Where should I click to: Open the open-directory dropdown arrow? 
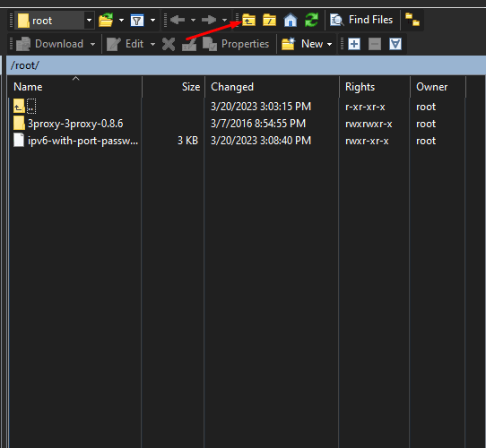[122, 21]
